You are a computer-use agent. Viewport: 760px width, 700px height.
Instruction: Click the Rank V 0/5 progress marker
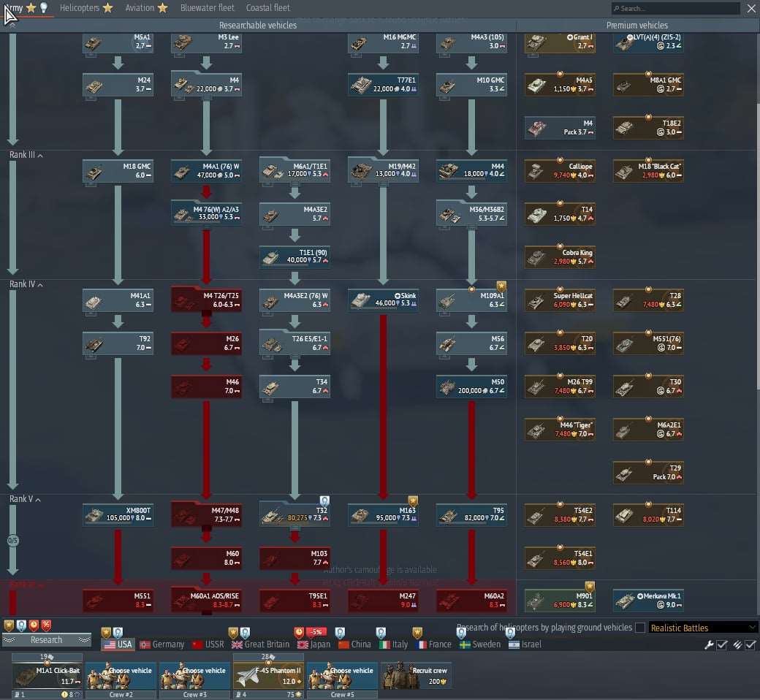tap(13, 540)
